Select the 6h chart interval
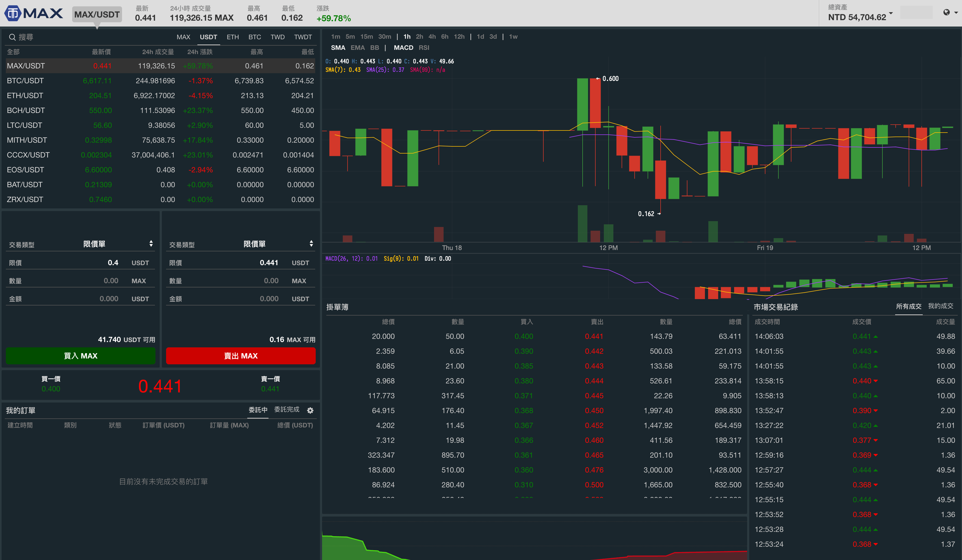The height and width of the screenshot is (560, 962). 445,37
